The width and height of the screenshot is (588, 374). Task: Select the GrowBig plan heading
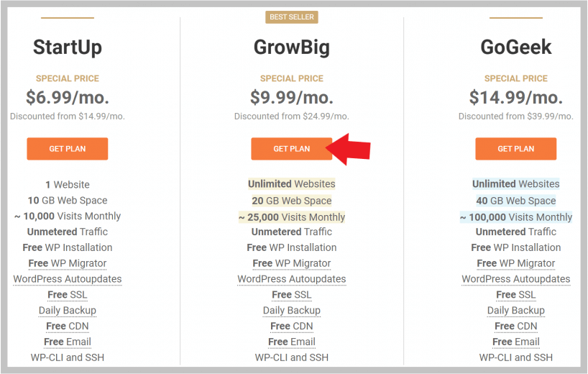point(292,48)
